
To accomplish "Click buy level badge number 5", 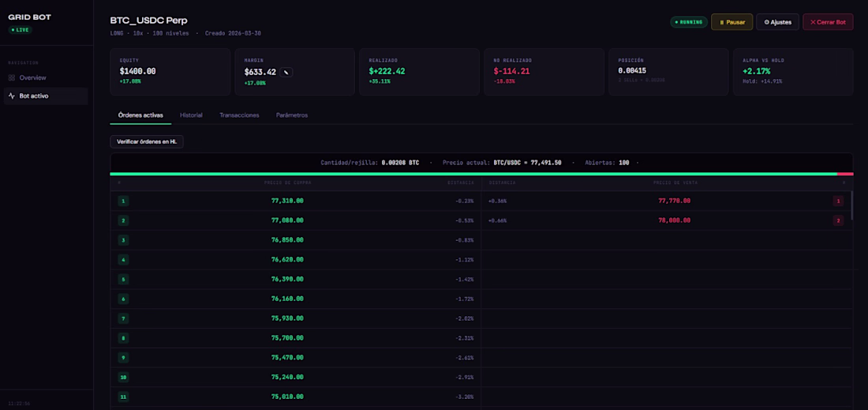I will pyautogui.click(x=123, y=279).
